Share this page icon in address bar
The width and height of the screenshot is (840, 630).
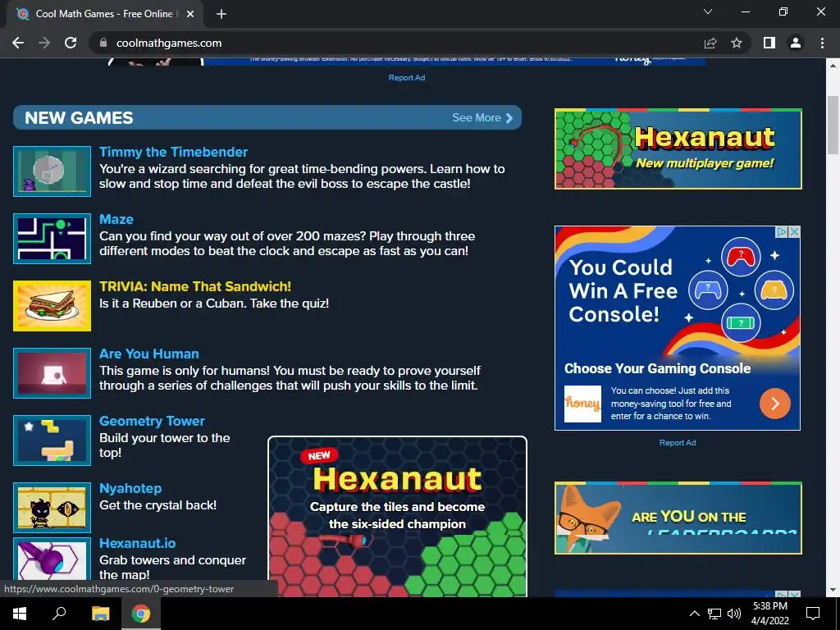(710, 43)
